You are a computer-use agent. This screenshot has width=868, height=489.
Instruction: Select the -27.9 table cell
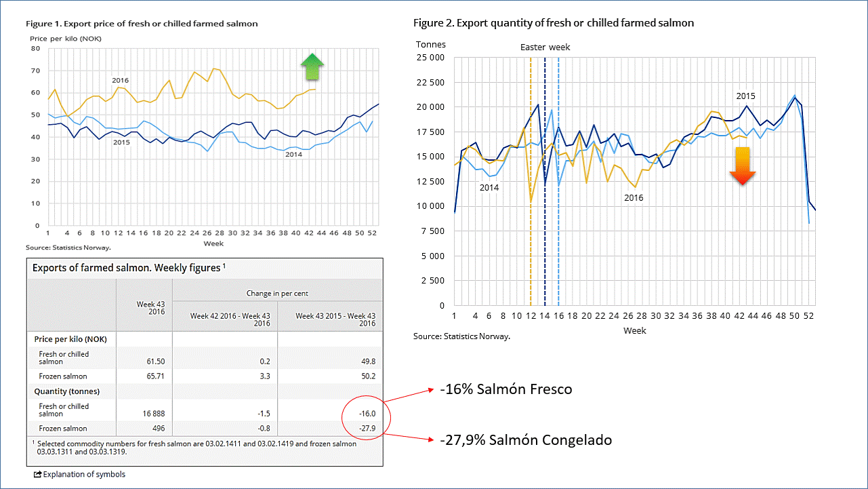[x=367, y=429]
